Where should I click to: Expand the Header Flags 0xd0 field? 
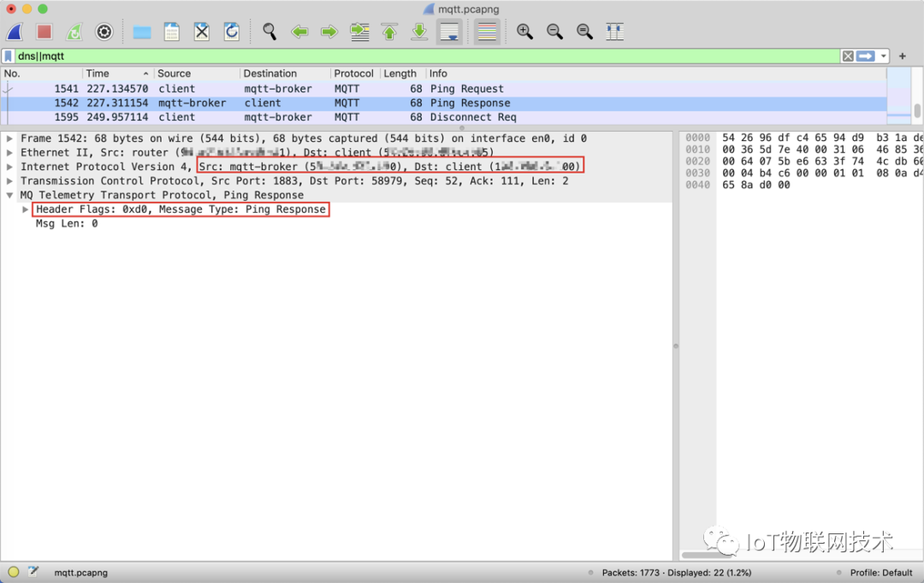pyautogui.click(x=26, y=209)
